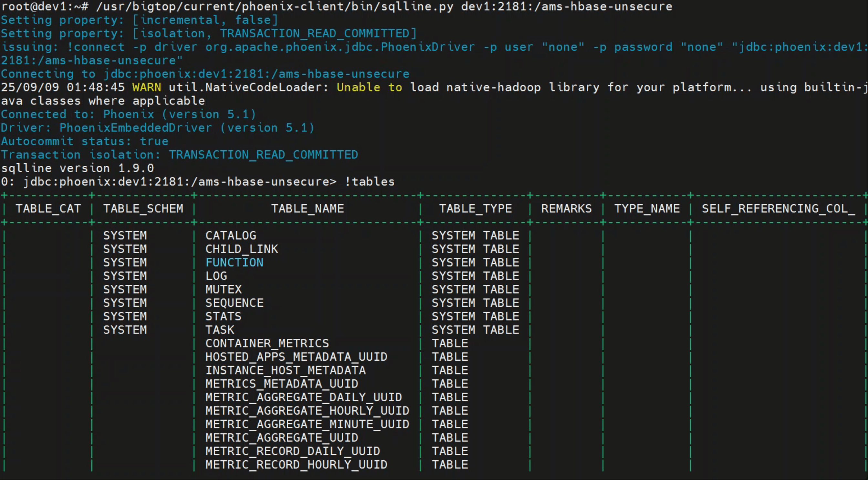Select the METRIC_AGGREGATE_DAILY_UUID table name

[304, 397]
